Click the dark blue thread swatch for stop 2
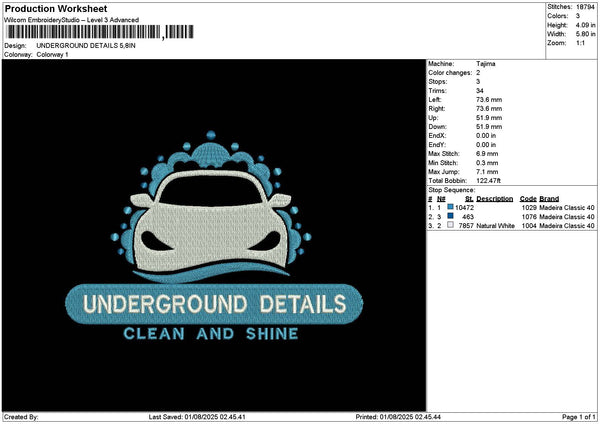Image resolution: width=600 pixels, height=424 pixels. coord(451,217)
